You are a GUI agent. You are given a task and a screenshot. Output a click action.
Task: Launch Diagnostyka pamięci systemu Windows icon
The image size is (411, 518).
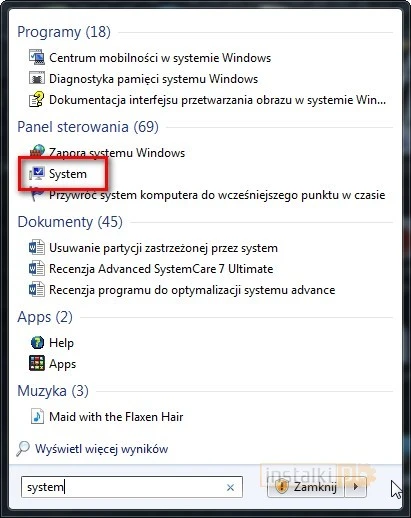(37, 79)
